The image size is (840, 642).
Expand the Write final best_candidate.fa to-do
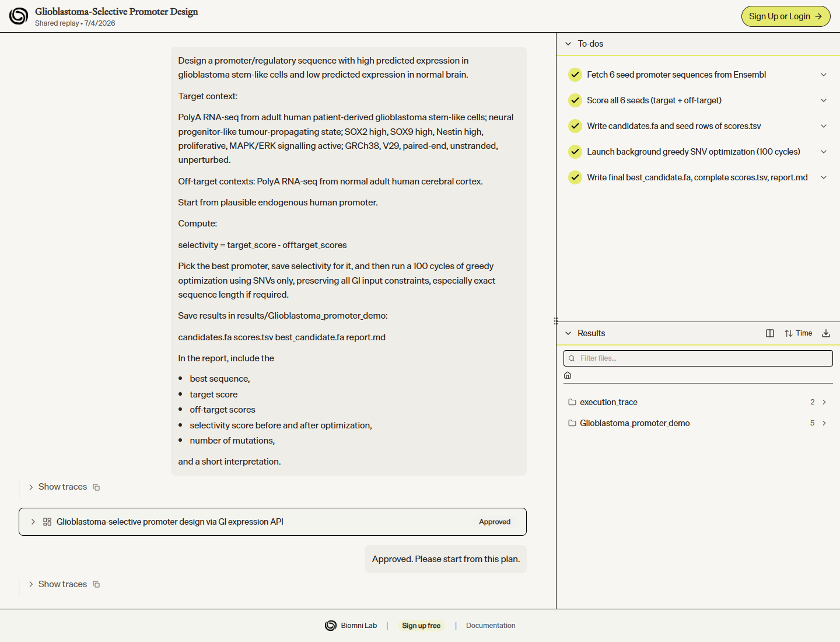click(824, 177)
